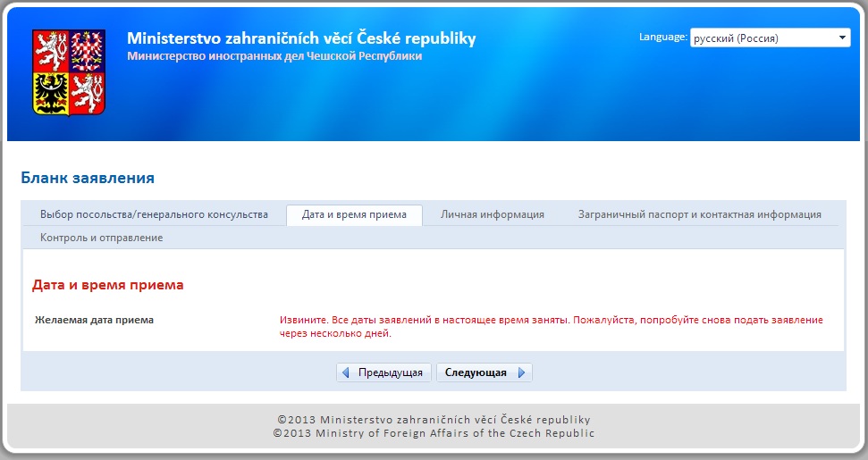Go to Заграничный паспорт и контактная информация tab

pyautogui.click(x=700, y=214)
